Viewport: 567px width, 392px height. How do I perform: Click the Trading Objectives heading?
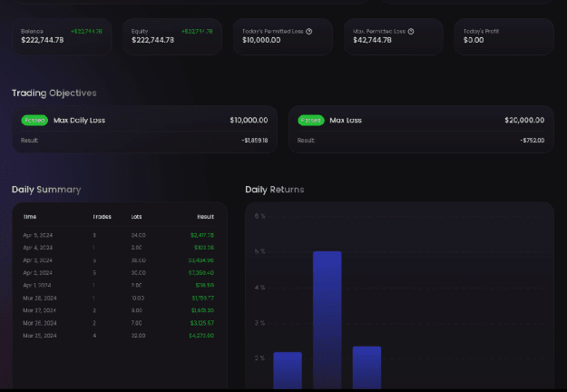[54, 93]
